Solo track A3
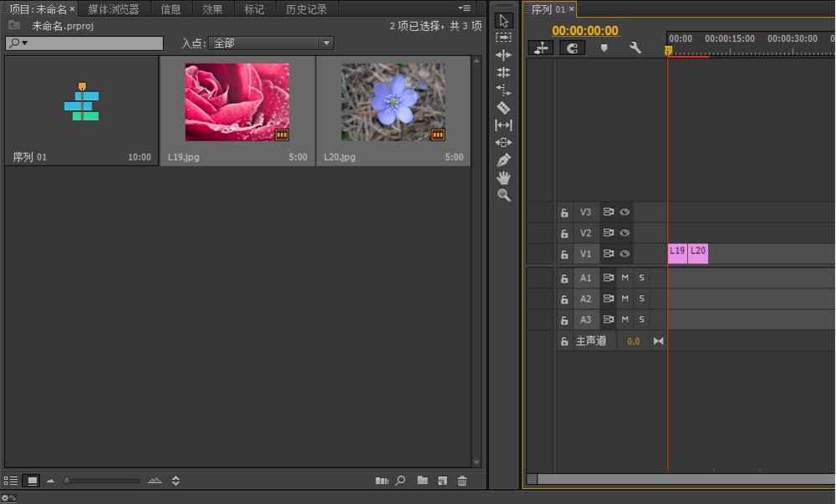This screenshot has height=504, width=836. coord(641,319)
